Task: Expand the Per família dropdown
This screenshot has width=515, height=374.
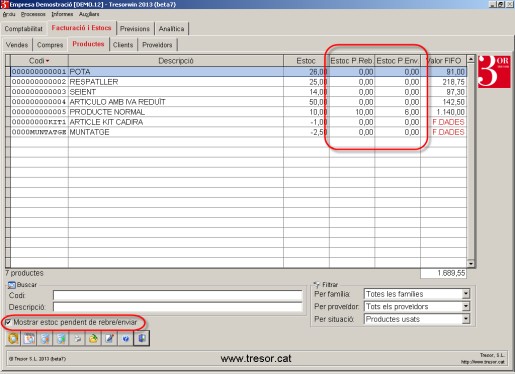Action: [x=466, y=294]
